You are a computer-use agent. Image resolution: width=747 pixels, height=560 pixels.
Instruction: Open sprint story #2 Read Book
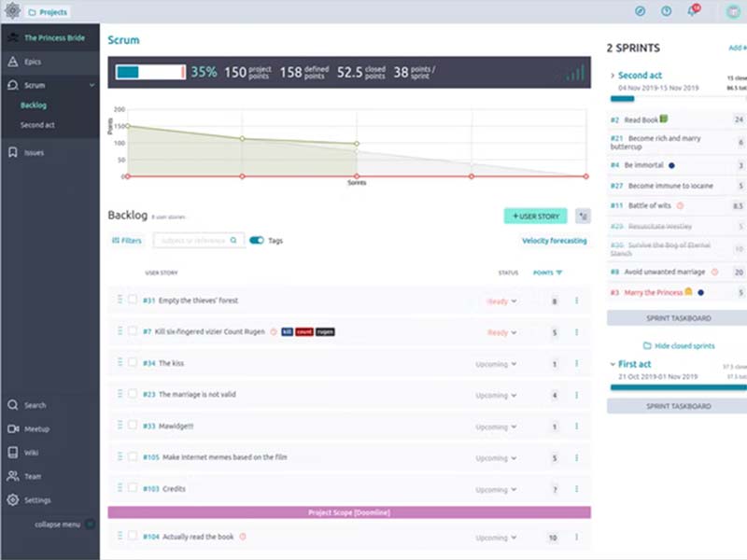[641, 120]
